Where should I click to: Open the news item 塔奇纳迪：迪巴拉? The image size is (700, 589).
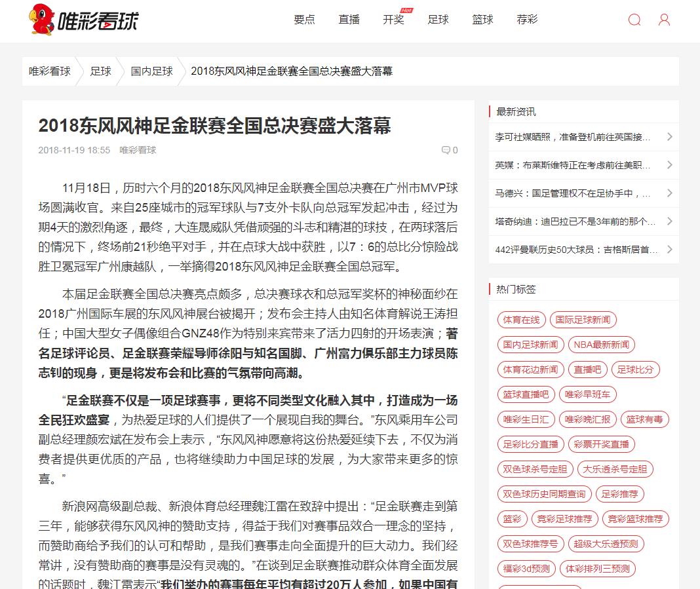[x=575, y=221]
